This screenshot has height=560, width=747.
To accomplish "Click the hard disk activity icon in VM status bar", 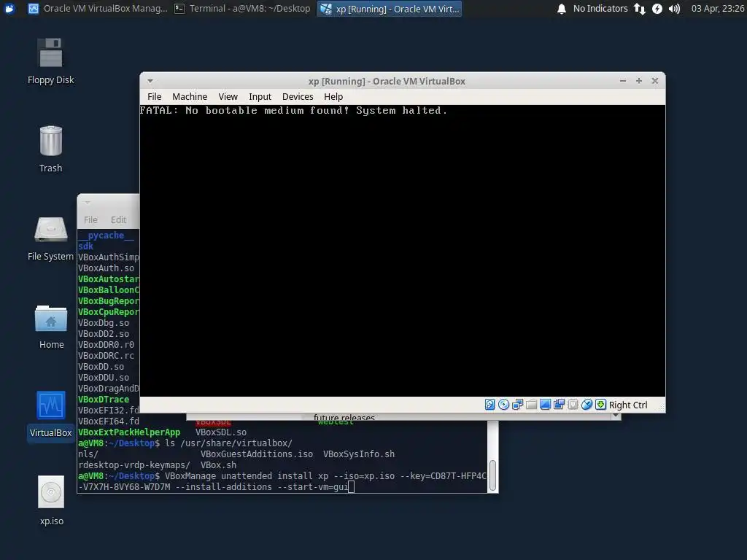I will click(489, 405).
